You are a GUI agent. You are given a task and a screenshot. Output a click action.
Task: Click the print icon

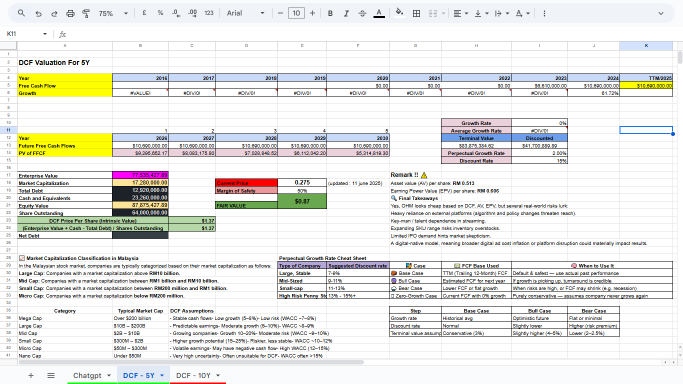[70, 13]
